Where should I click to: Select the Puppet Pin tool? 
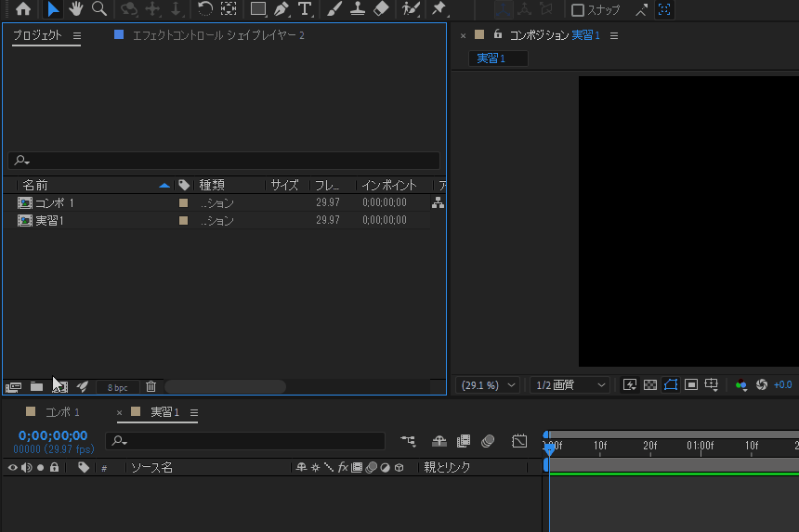pos(439,8)
